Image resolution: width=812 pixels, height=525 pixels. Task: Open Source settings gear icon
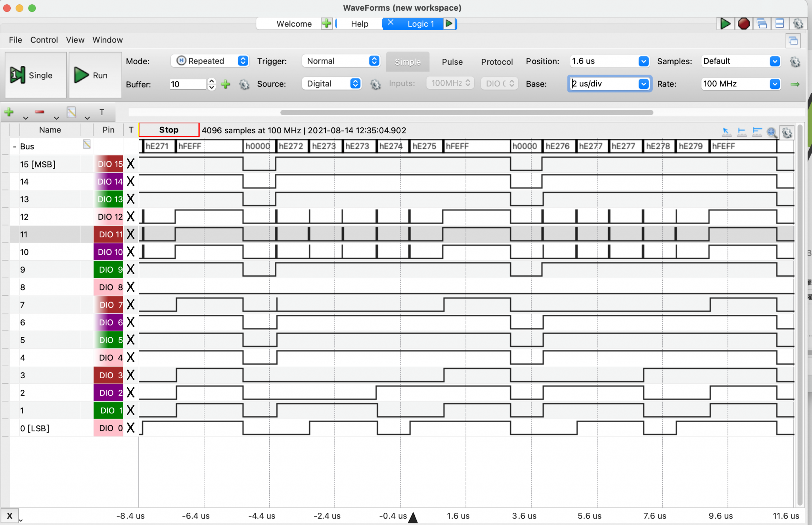(x=375, y=84)
